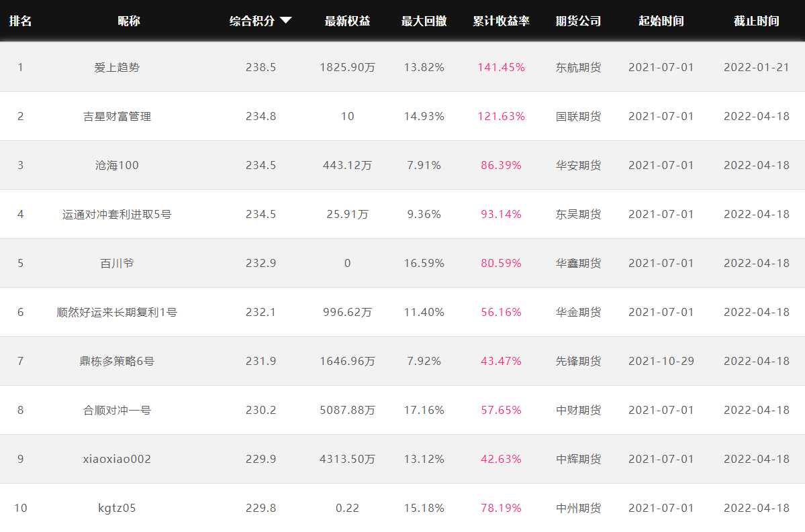Select equity value 0.22
Viewport: 805px width, 532px height.
coord(348,509)
